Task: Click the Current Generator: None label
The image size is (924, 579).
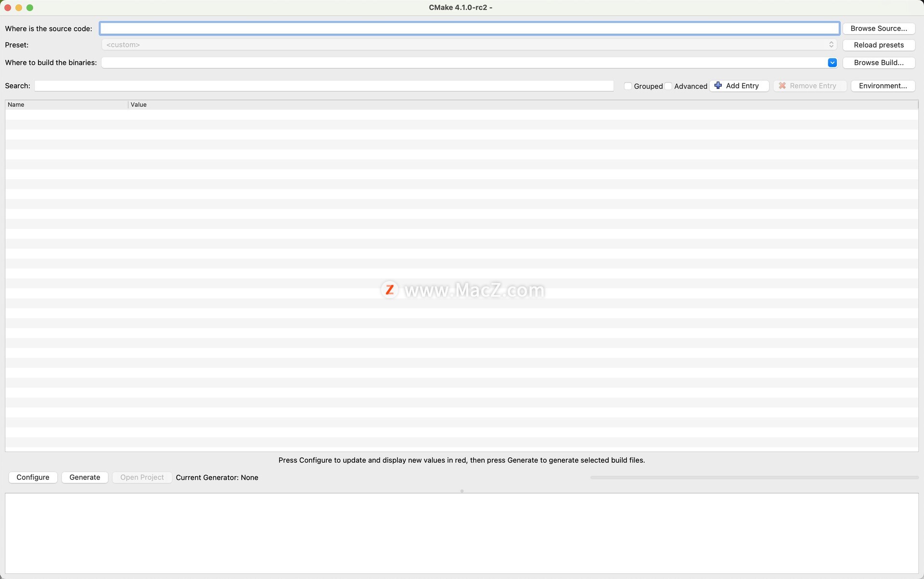Action: point(217,477)
